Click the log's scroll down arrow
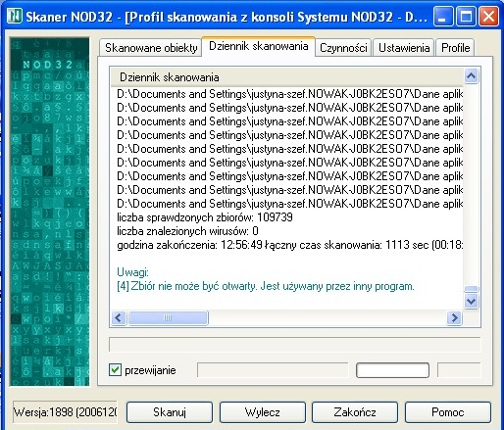The image size is (504, 430). pos(471,301)
